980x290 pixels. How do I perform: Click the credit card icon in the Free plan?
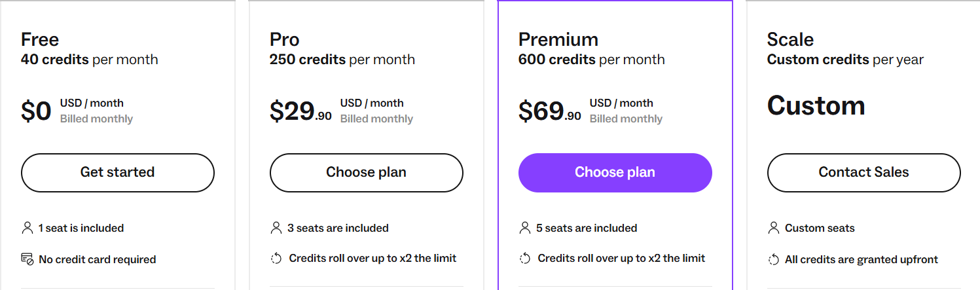(27, 259)
